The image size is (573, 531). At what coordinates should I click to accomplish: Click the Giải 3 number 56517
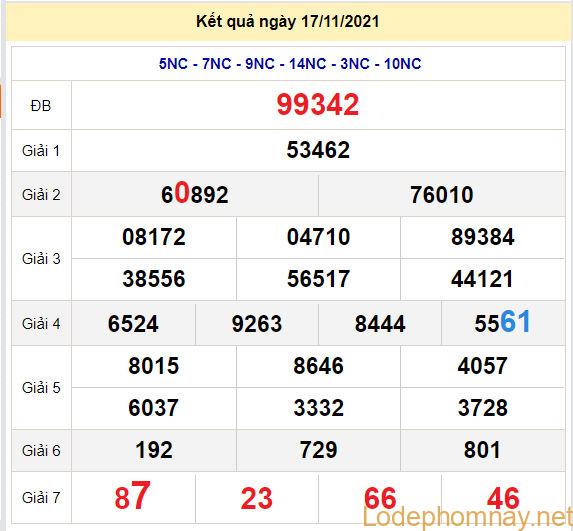pos(318,279)
